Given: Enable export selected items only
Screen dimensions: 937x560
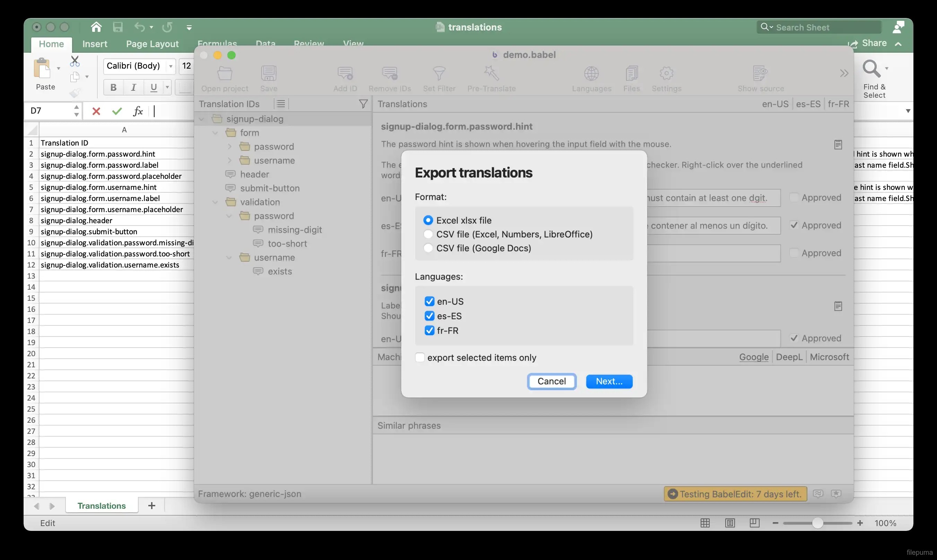Looking at the screenshot, I should click(x=420, y=357).
